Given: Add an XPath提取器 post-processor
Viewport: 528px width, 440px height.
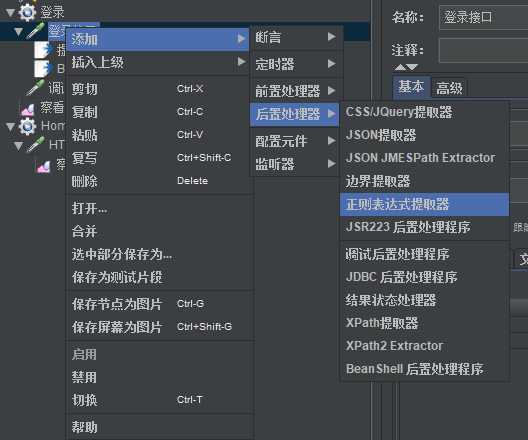Looking at the screenshot, I should coord(424,323).
